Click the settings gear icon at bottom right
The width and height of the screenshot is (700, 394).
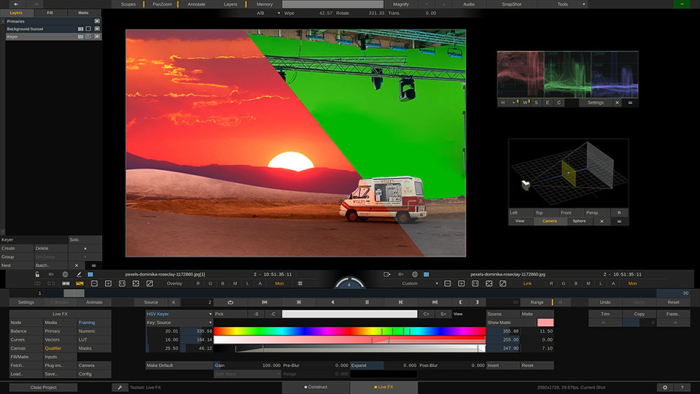665,387
